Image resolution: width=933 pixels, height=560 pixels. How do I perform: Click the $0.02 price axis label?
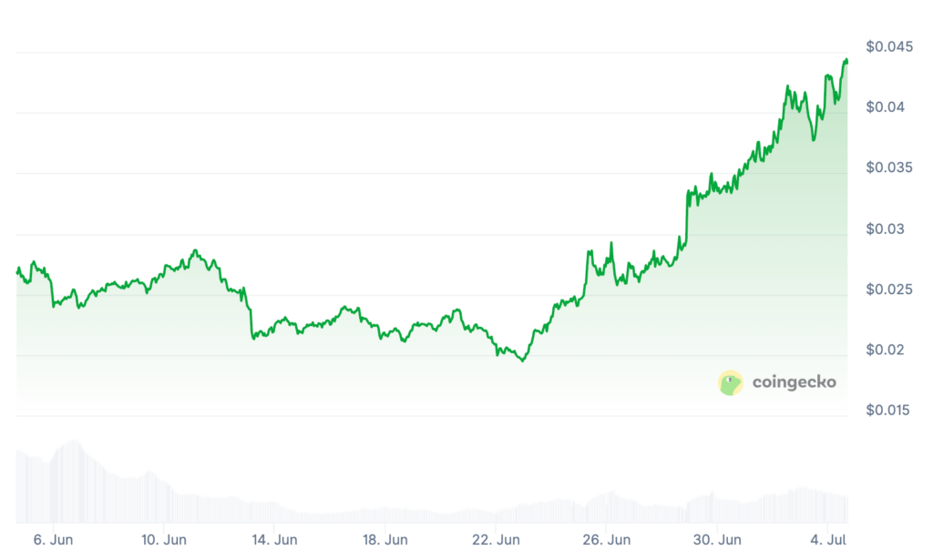pyautogui.click(x=887, y=351)
